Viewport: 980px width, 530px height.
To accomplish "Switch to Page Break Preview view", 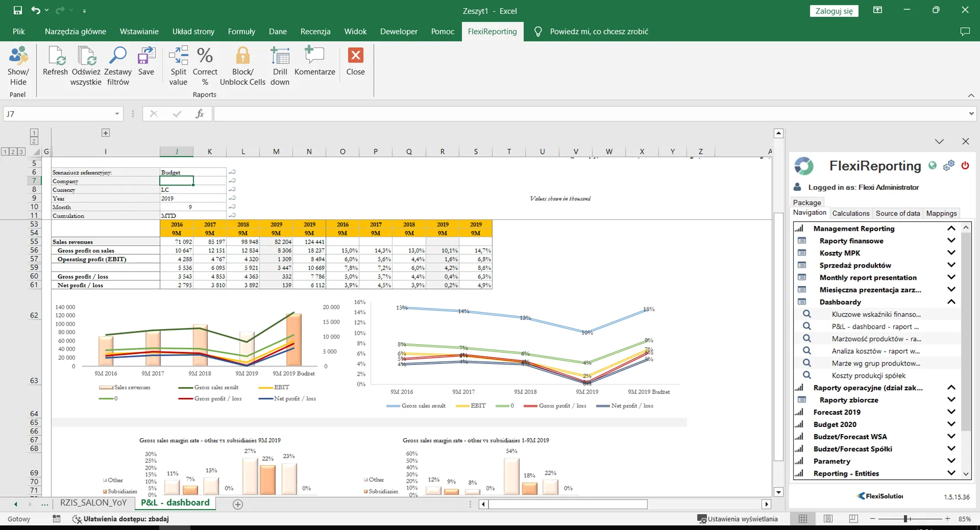I will (853, 518).
